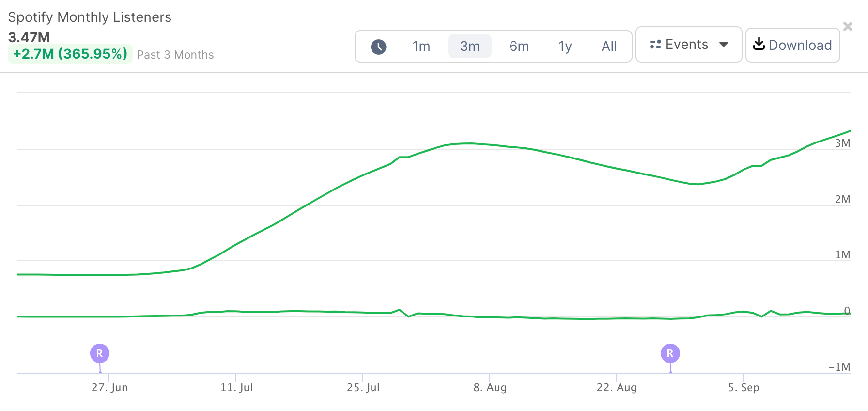868x411 pixels.
Task: Switch chart to 1y range
Action: (x=565, y=47)
